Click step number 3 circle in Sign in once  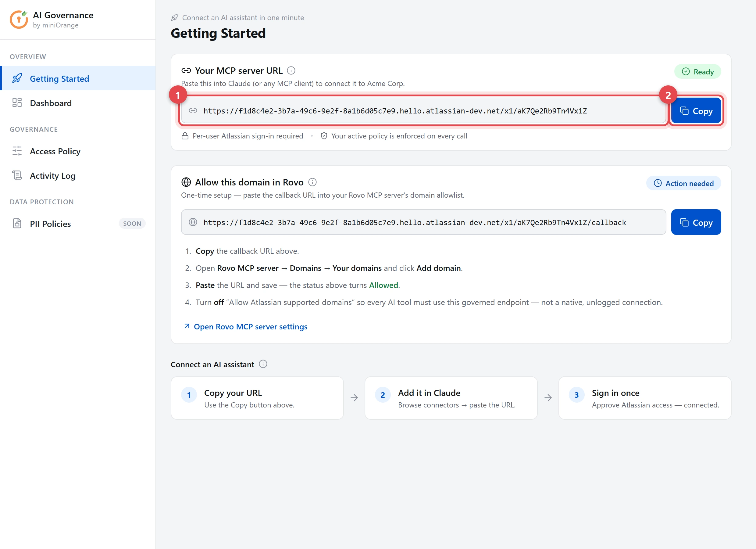[x=577, y=395]
